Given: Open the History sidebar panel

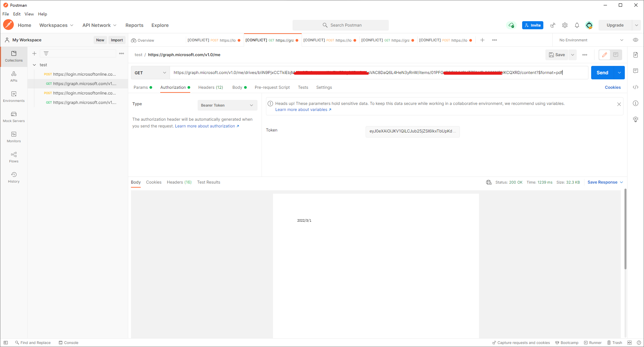Looking at the screenshot, I should tap(14, 178).
